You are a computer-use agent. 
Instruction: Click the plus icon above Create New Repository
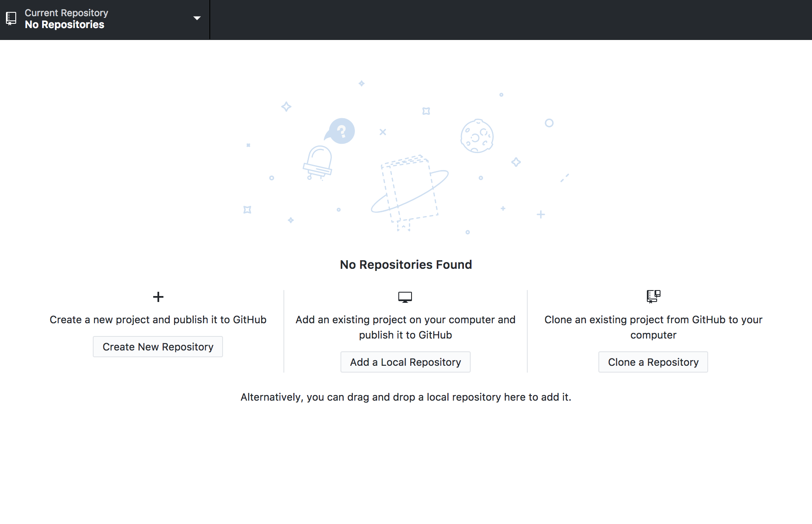pos(158,297)
